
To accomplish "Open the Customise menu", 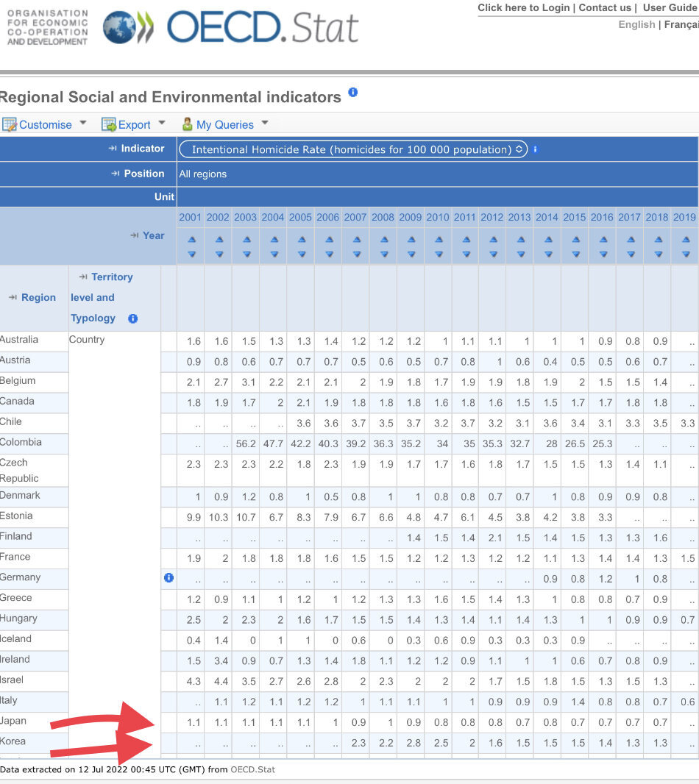I will pyautogui.click(x=45, y=125).
